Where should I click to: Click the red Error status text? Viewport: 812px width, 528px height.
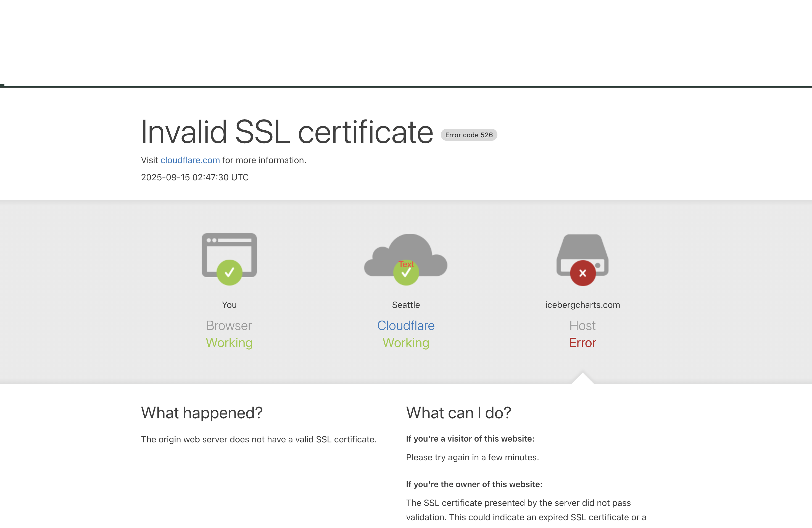coord(582,343)
